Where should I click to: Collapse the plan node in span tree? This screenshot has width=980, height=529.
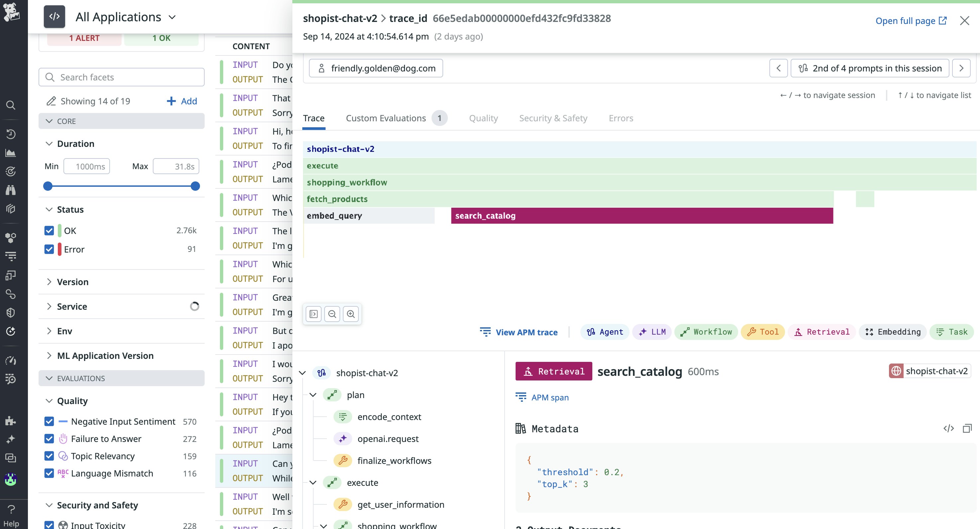(x=313, y=395)
